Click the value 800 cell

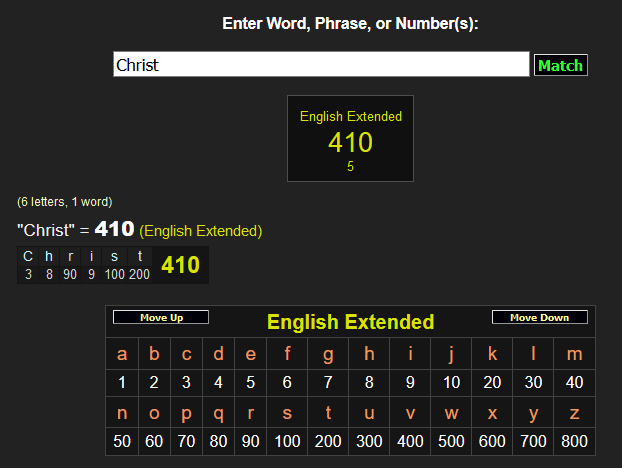click(x=574, y=441)
